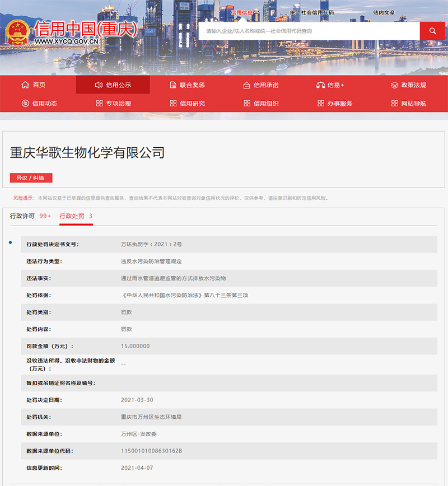This screenshot has height=486, width=448.
Task: Click the scales icon beside 信易+
Action: coord(320,85)
